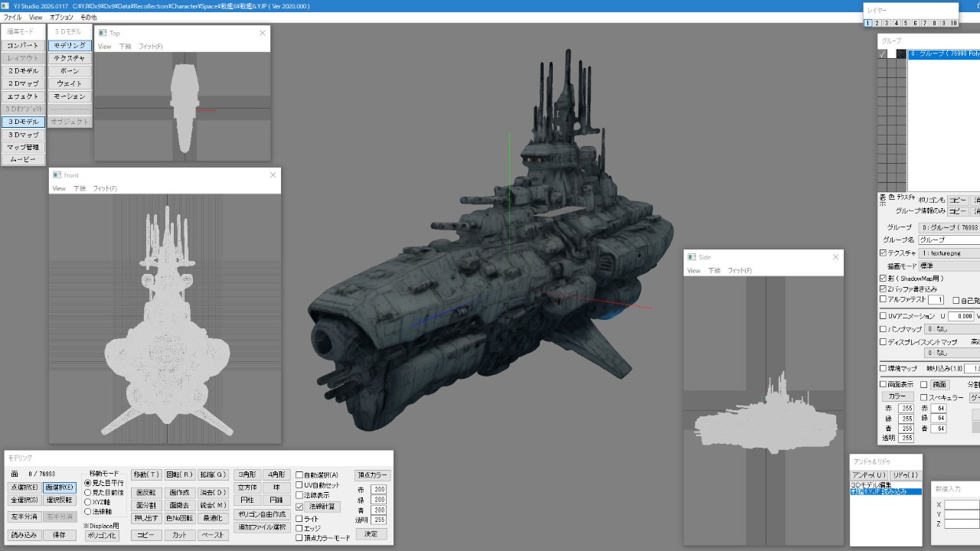Image resolution: width=980 pixels, height=551 pixels.
Task: Close the Top view window
Action: click(x=263, y=33)
